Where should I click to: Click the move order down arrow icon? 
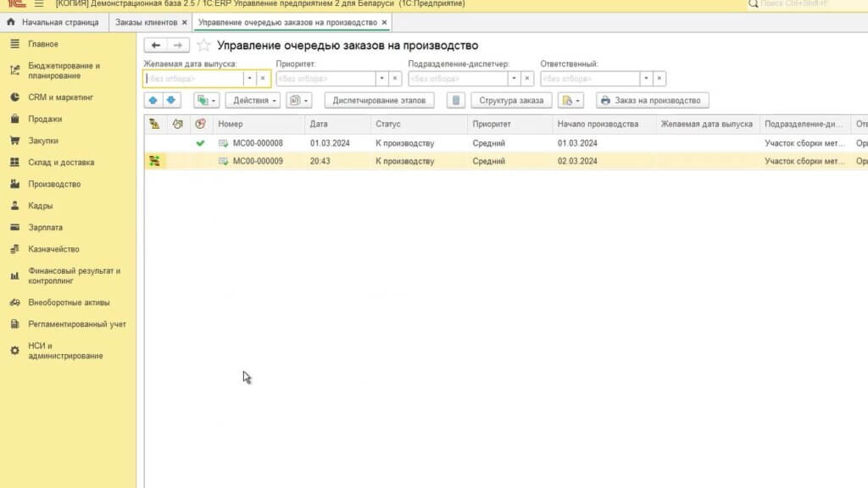[171, 100]
